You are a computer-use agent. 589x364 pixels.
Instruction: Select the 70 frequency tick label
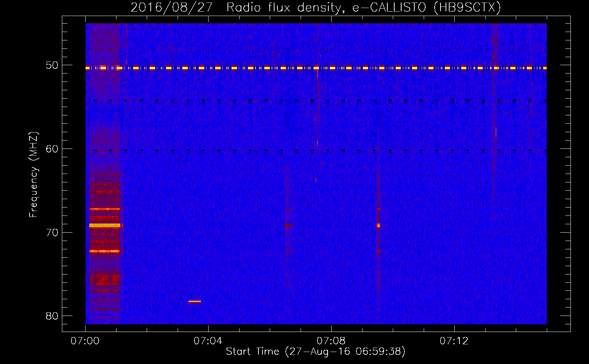click(52, 233)
